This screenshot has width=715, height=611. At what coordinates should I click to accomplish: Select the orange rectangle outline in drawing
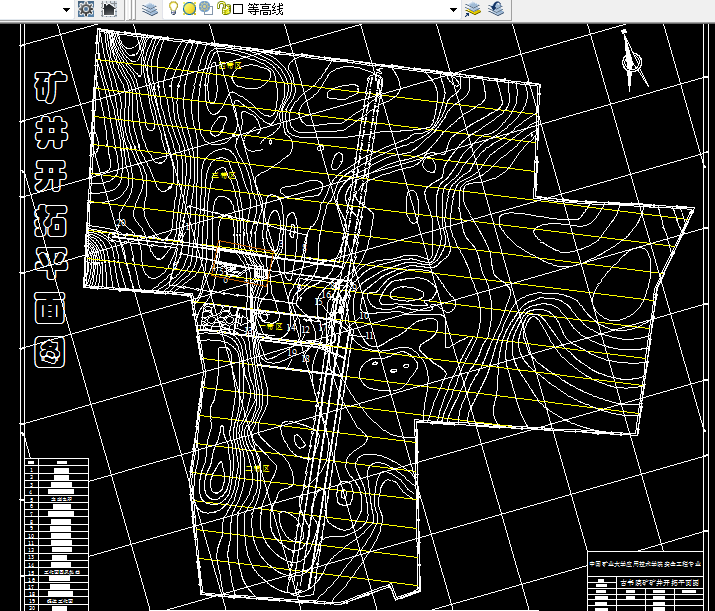coord(243,263)
